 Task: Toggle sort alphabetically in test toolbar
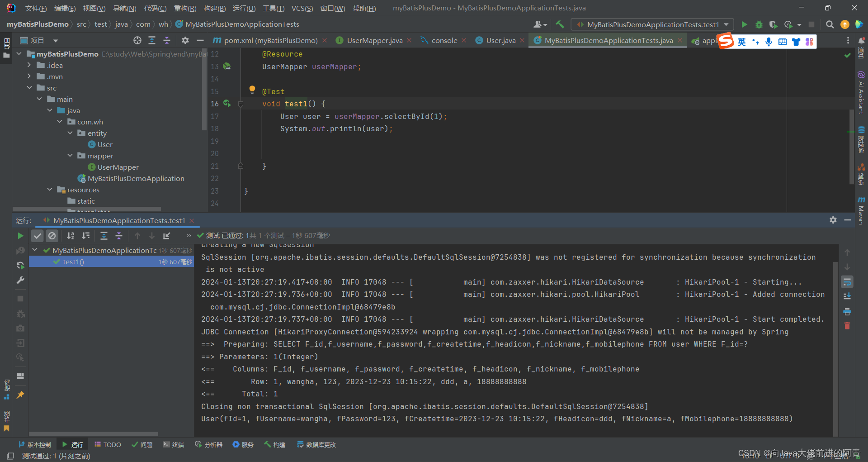pos(71,236)
